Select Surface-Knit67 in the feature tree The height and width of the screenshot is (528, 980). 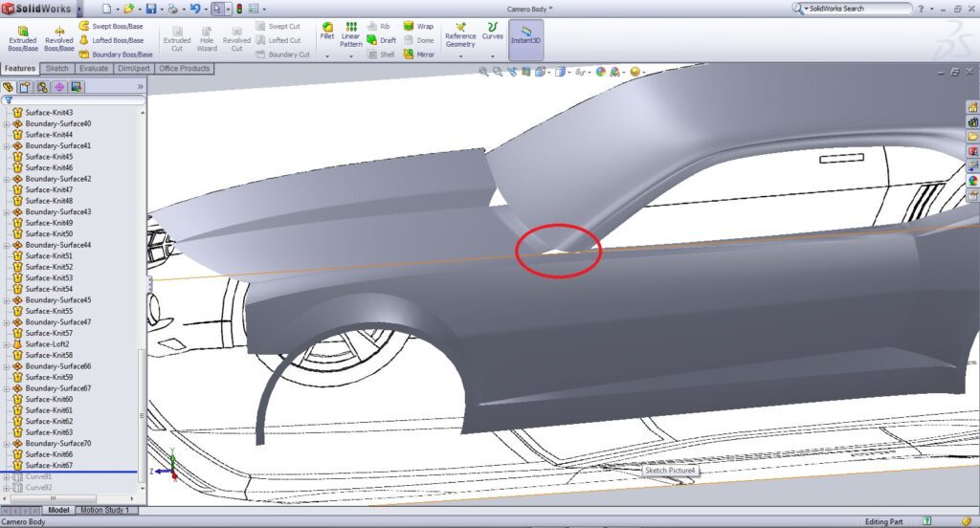[x=48, y=465]
